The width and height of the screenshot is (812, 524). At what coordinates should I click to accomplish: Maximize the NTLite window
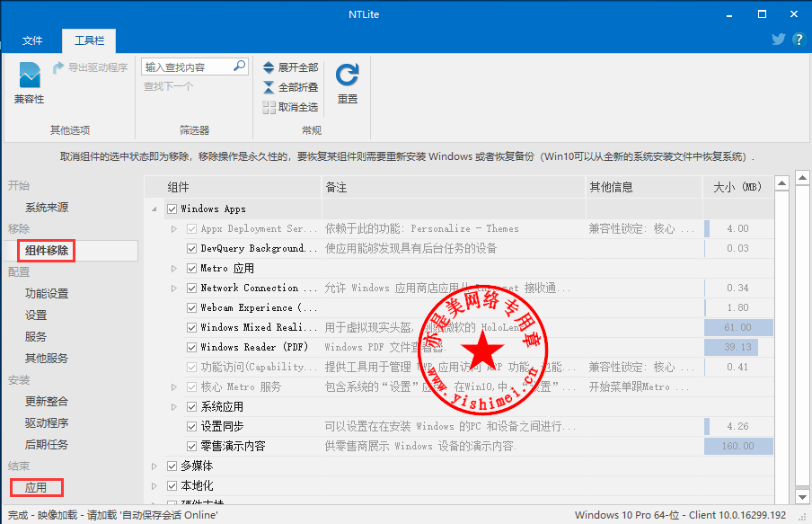[x=763, y=14]
